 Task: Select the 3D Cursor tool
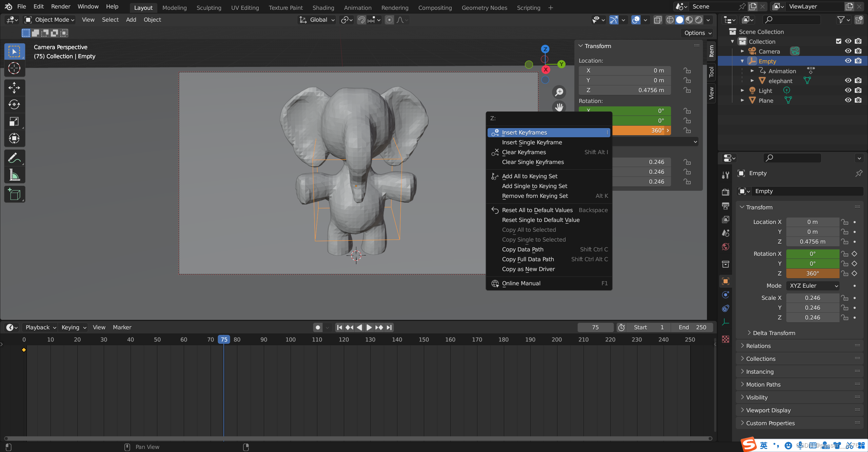pos(14,68)
